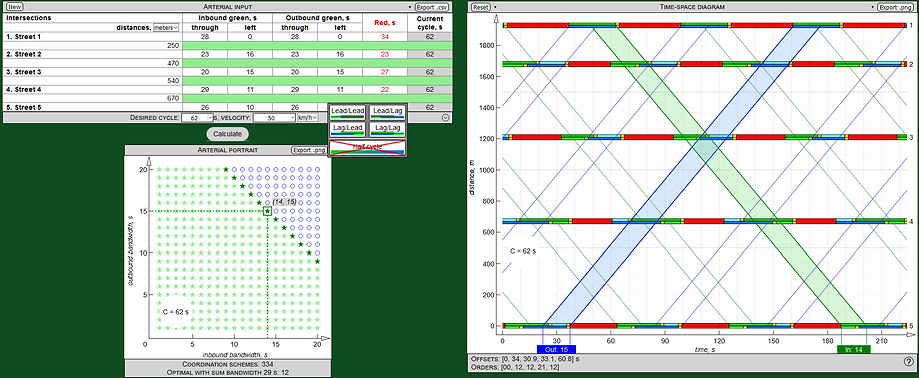Click the green In: 14 bandwidth label
Image resolution: width=919 pixels, height=378 pixels.
click(853, 349)
